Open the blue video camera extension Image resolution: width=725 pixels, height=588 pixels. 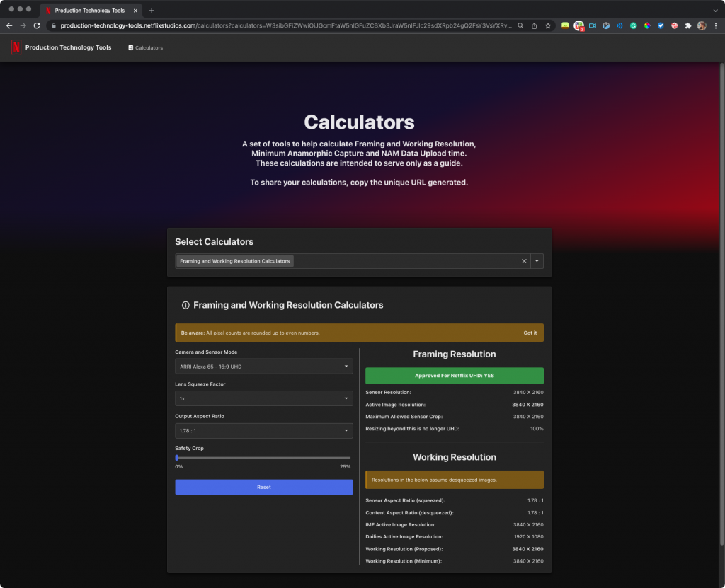pyautogui.click(x=593, y=26)
